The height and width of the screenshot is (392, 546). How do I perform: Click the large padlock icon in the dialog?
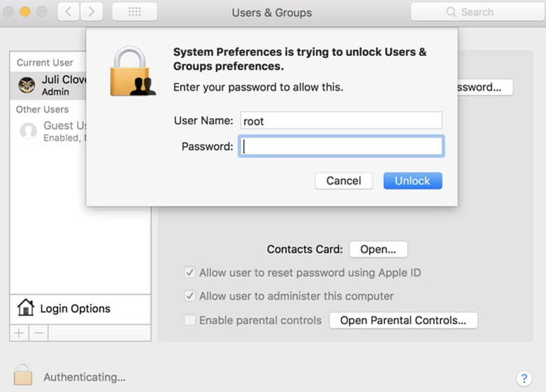[x=133, y=71]
